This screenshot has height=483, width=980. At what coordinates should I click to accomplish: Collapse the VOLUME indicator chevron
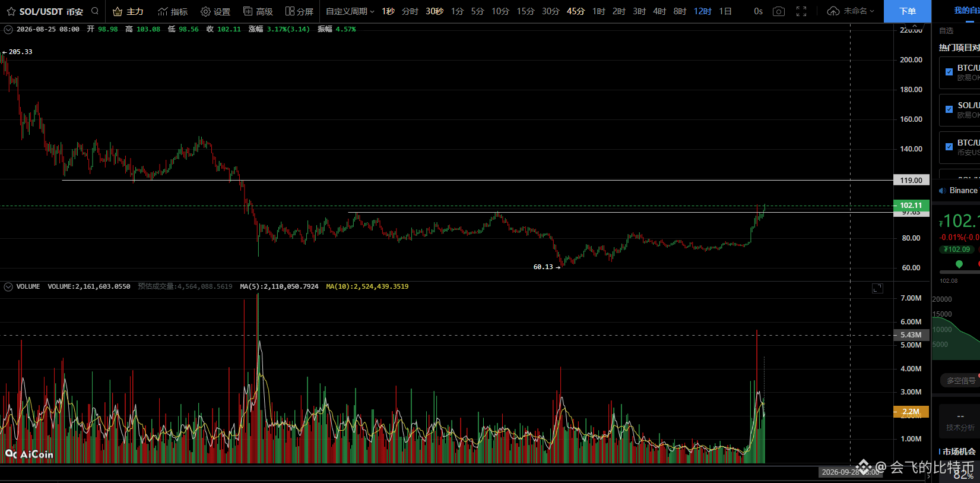point(8,287)
